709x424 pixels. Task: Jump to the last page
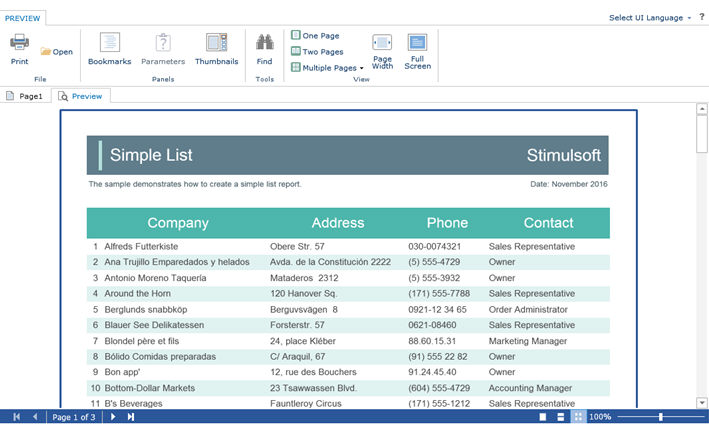point(131,417)
